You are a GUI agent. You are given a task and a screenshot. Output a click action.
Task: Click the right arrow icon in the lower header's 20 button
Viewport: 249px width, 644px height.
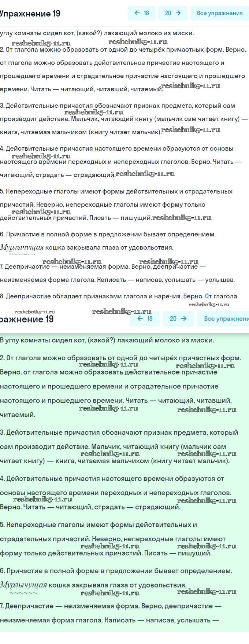pos(184,319)
